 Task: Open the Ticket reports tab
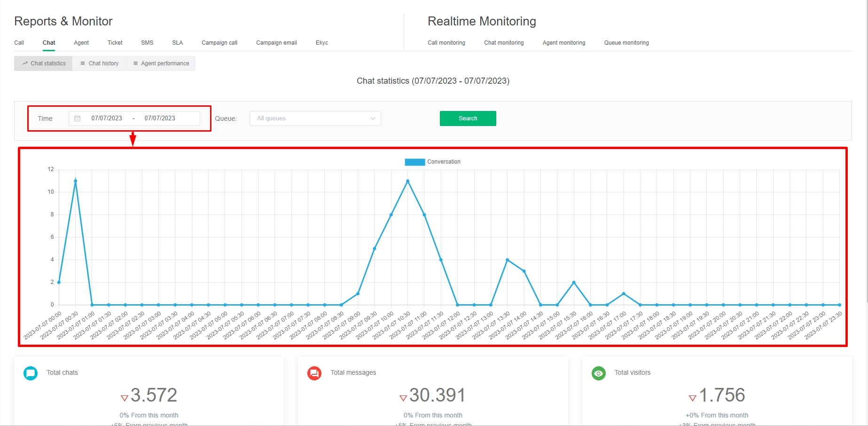pos(115,43)
